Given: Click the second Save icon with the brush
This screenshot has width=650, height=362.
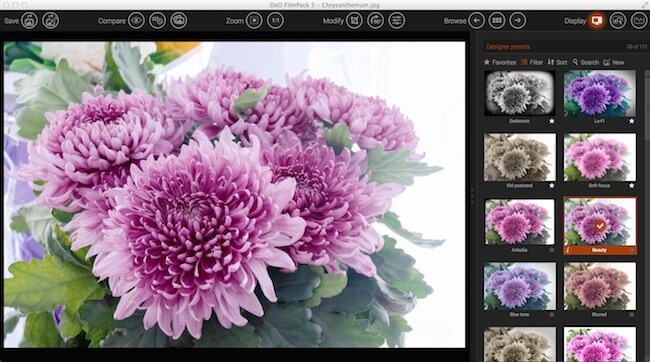Looking at the screenshot, I should [x=51, y=20].
